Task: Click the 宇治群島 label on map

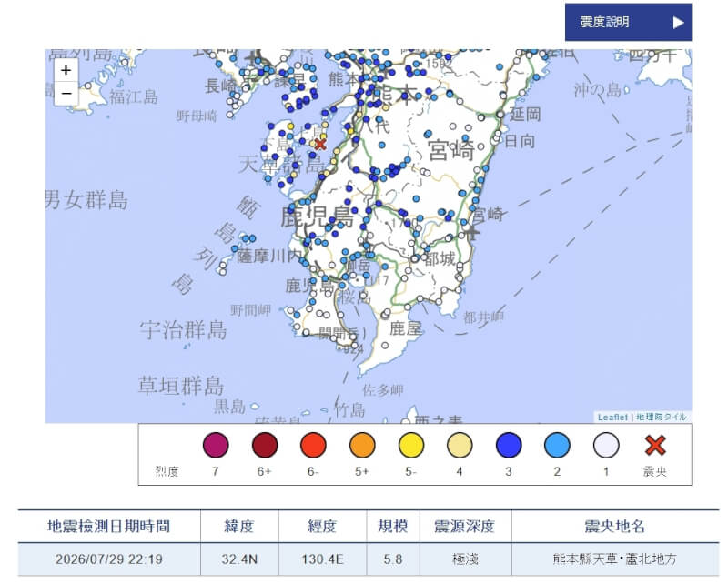Action: 184,330
